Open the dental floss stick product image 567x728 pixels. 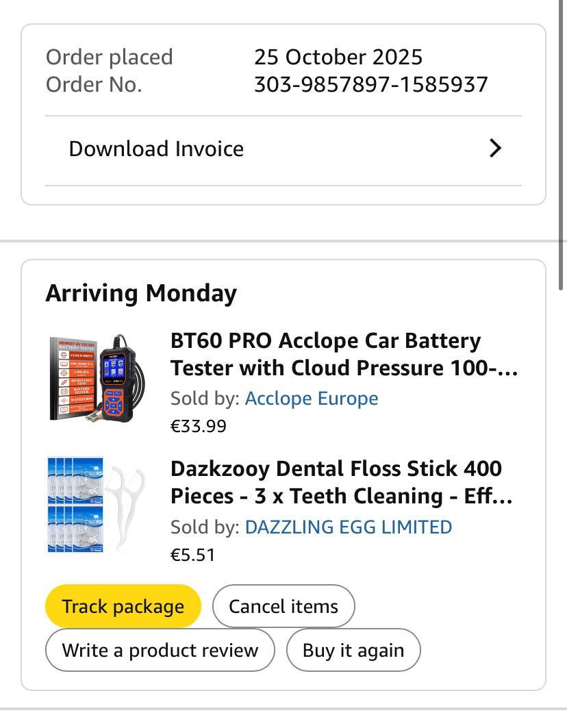point(96,505)
